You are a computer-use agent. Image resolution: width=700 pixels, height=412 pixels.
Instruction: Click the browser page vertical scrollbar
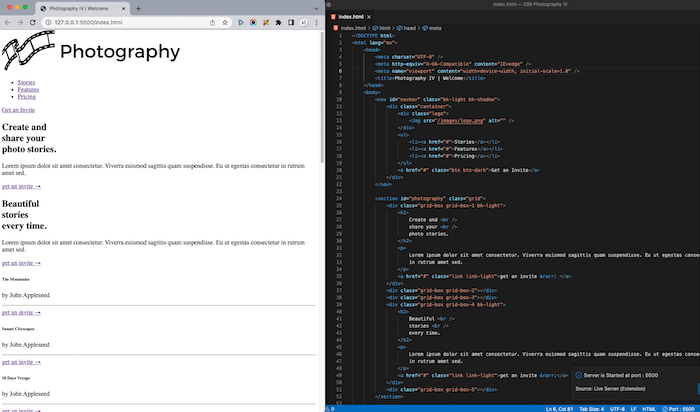[x=322, y=98]
